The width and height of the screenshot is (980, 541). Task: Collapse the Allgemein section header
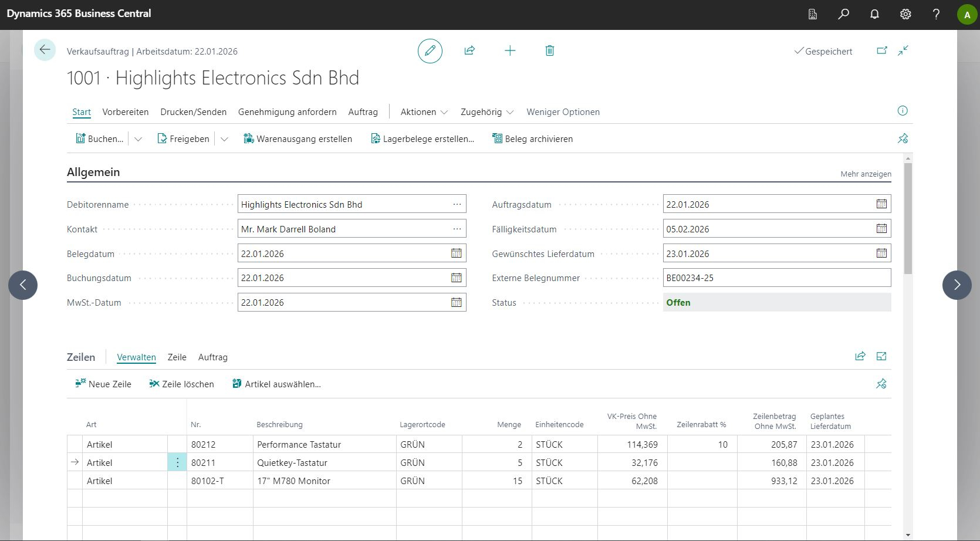click(93, 172)
